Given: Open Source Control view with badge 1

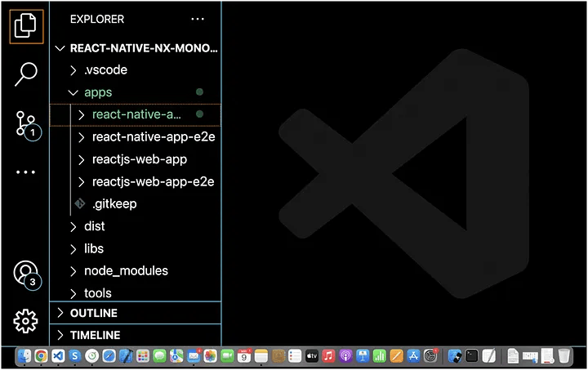Looking at the screenshot, I should [x=28, y=125].
